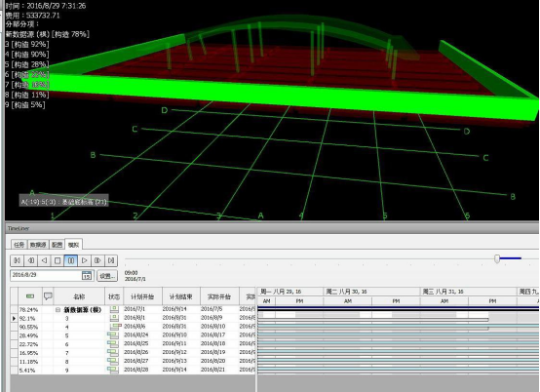Click status icon of task 5
This screenshot has width=540, height=392.
point(113,335)
